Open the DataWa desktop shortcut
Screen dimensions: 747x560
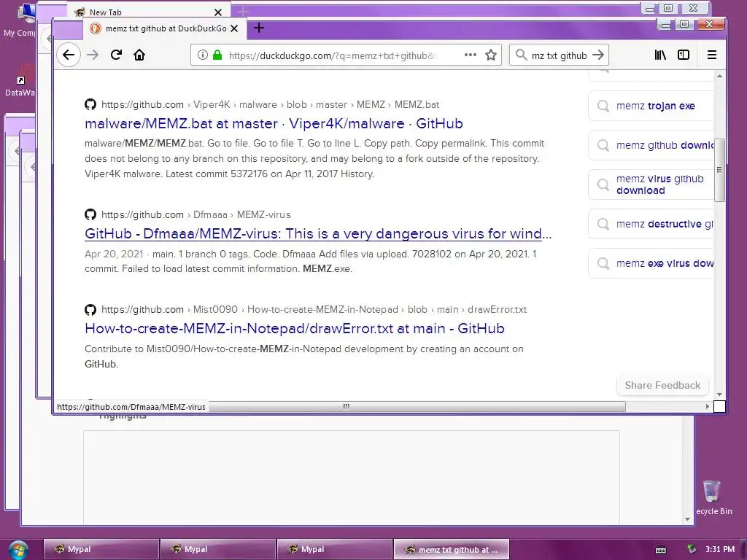pos(21,81)
